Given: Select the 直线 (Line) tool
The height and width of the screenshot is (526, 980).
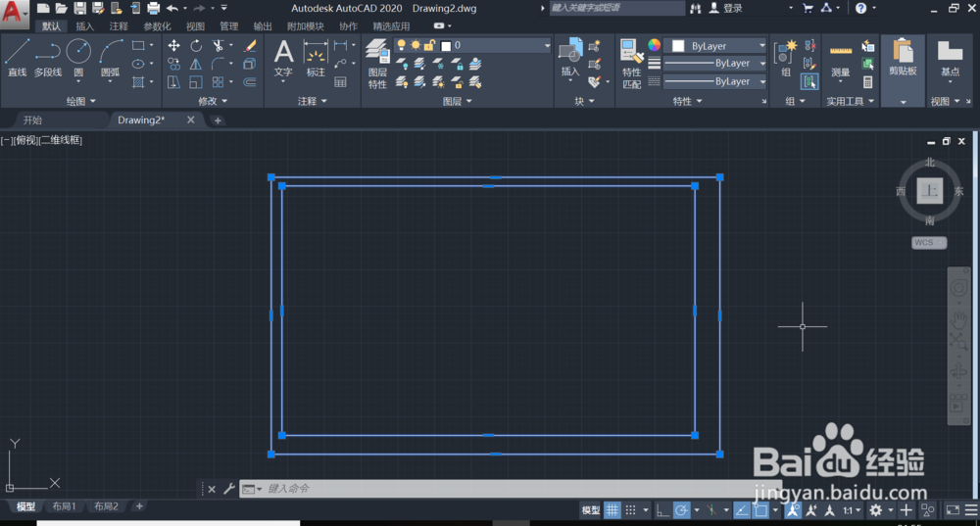Looking at the screenshot, I should [x=17, y=58].
